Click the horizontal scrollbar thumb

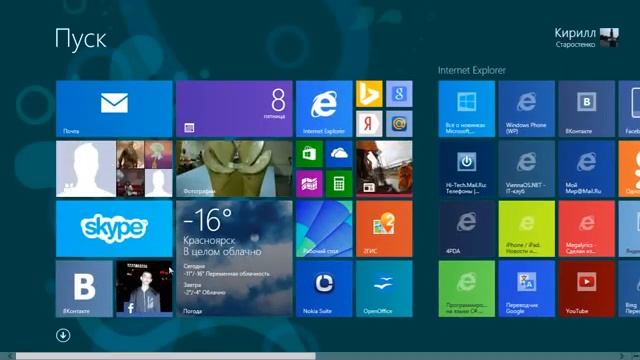[x=166, y=356]
